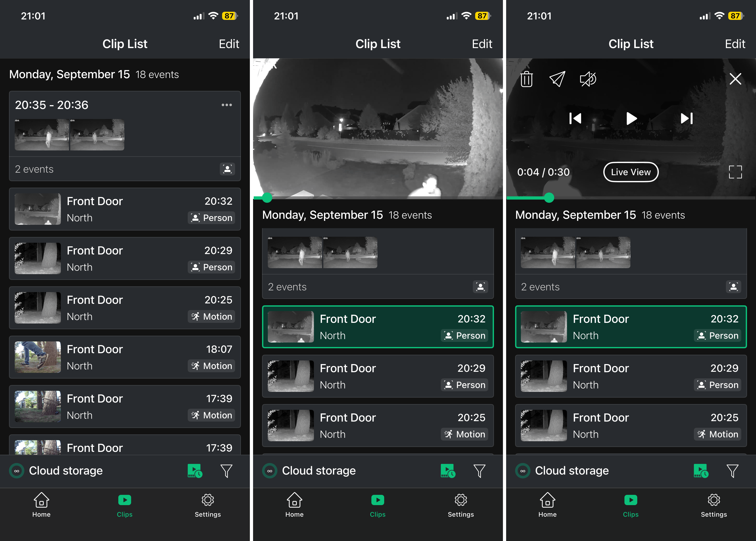Open the three-dot menu on the 20:35 - 20:36 group, left screen
The height and width of the screenshot is (541, 756).
pos(227,105)
